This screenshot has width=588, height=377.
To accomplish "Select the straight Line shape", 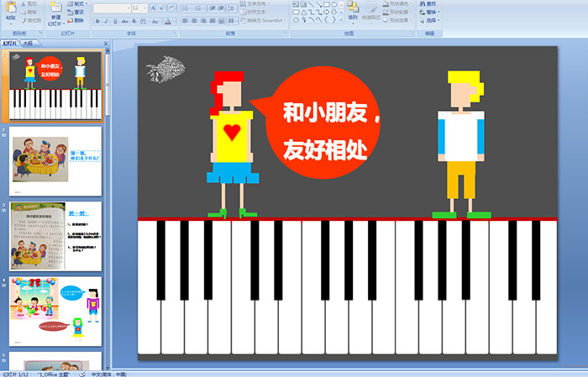I will pyautogui.click(x=311, y=4).
